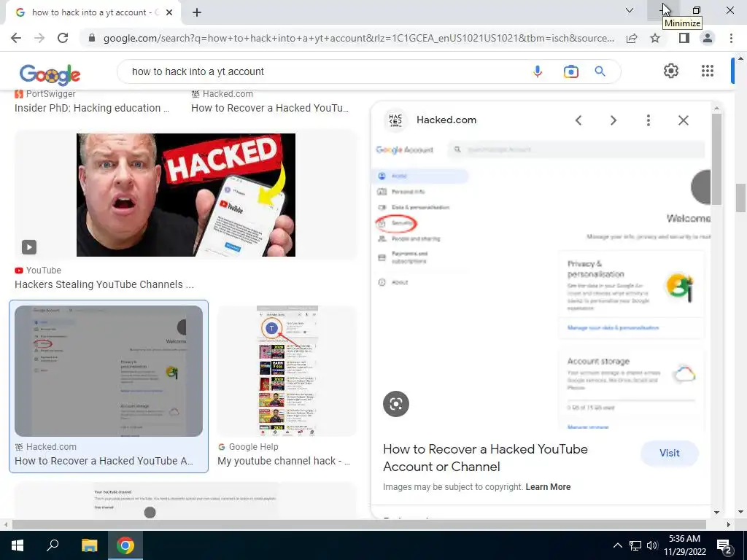Open the Chrome side panel
Image resolution: width=747 pixels, height=560 pixels.
coord(684,38)
